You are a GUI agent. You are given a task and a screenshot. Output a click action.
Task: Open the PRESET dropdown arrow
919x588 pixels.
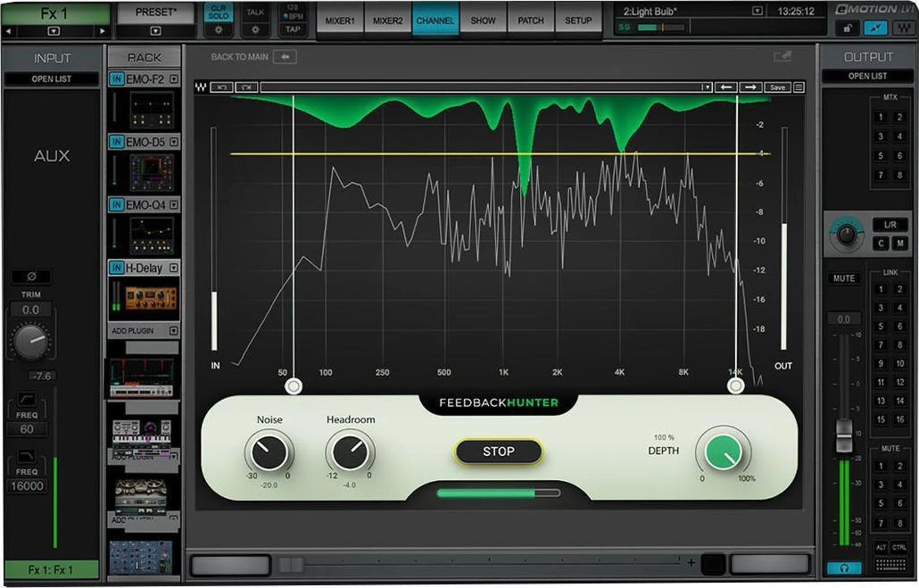(156, 31)
